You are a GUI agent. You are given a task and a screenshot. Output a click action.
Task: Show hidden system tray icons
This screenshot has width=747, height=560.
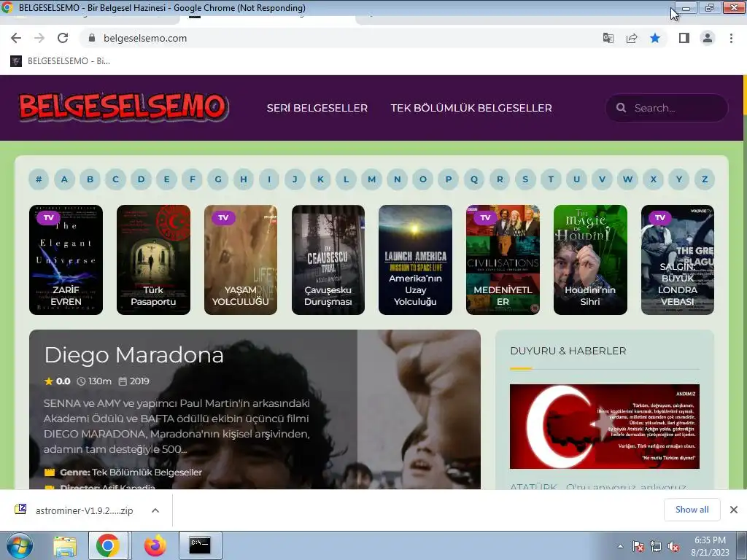[620, 546]
